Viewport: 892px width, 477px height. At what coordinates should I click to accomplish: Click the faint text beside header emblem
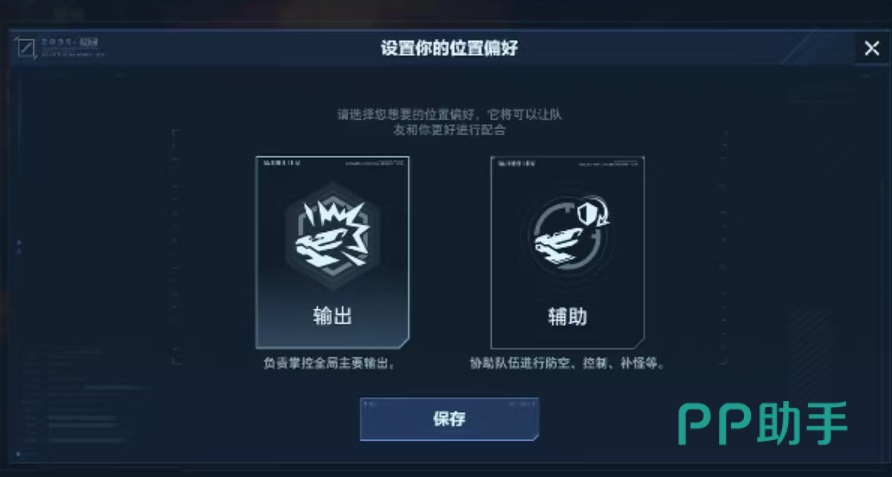tap(72, 48)
